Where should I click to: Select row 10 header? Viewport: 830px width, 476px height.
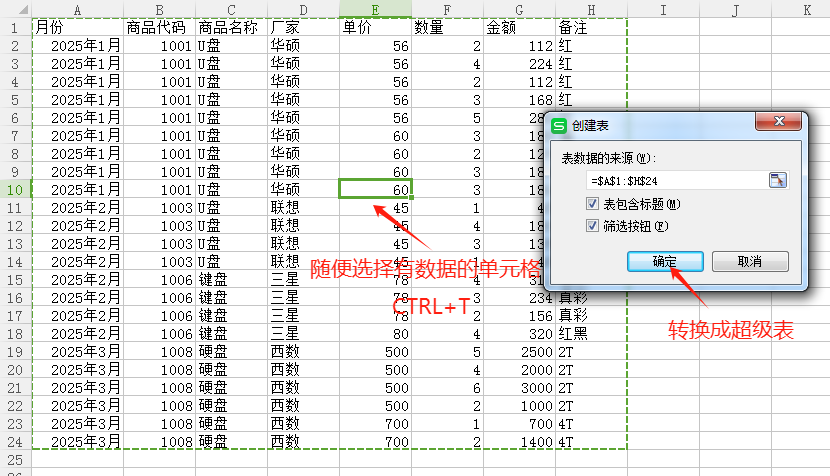[15, 189]
